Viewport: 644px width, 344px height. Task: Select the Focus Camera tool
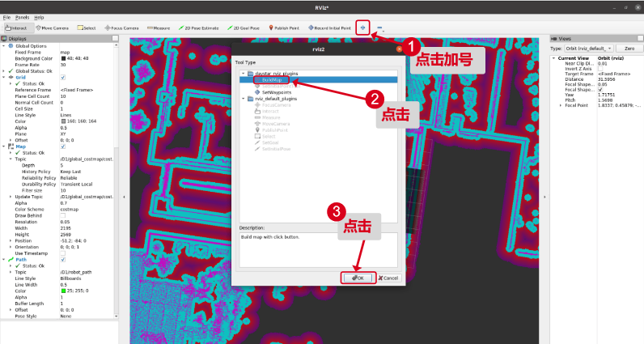click(121, 28)
